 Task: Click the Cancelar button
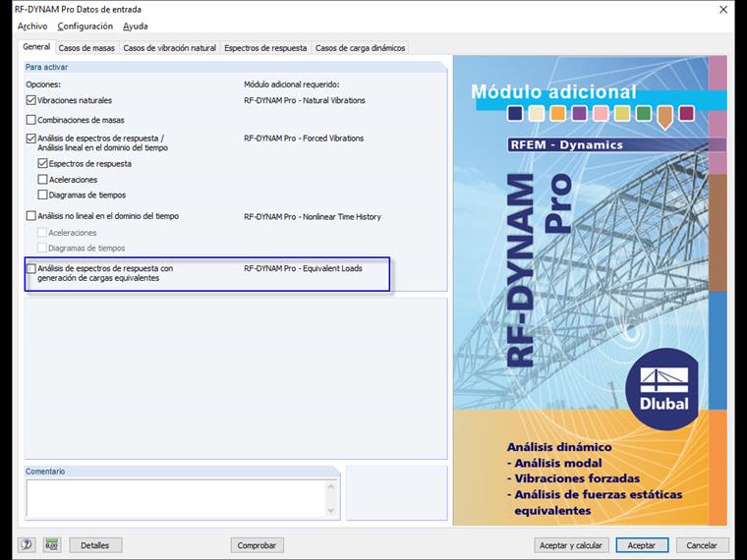coord(702,545)
